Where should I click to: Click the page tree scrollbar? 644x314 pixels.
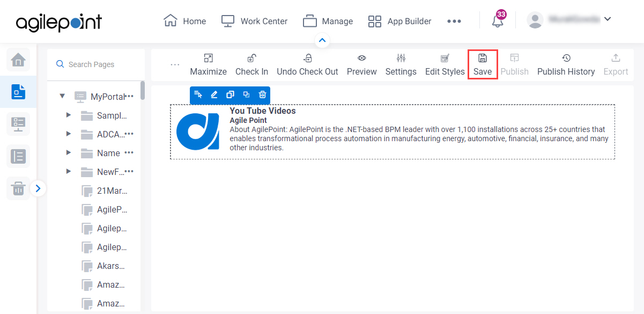143,90
